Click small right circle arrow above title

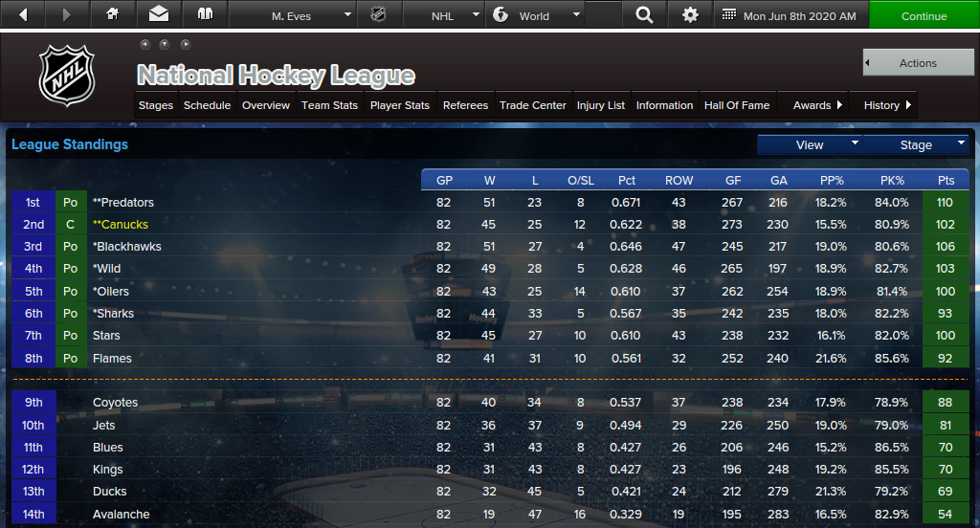click(185, 44)
